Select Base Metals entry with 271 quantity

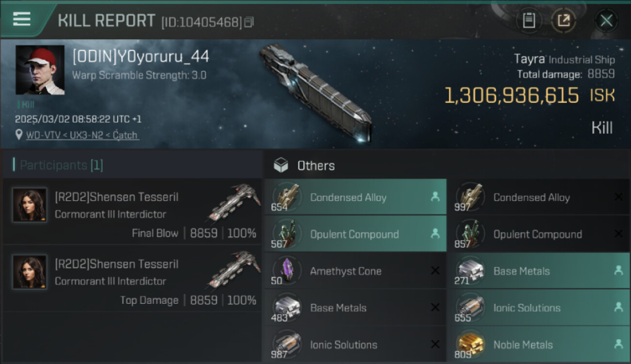click(539, 271)
